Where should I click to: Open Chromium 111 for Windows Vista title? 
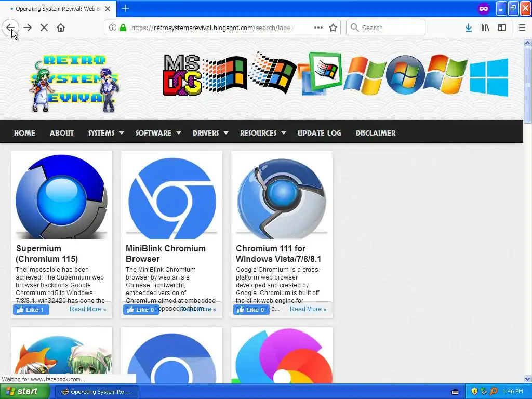278,254
